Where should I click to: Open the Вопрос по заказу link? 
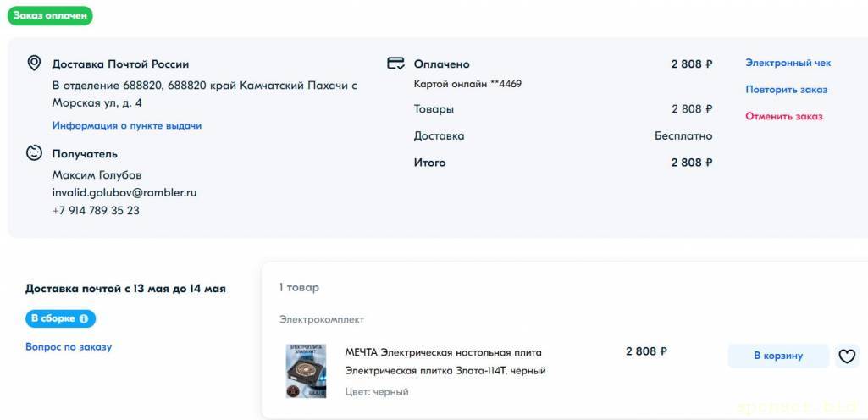tap(69, 346)
